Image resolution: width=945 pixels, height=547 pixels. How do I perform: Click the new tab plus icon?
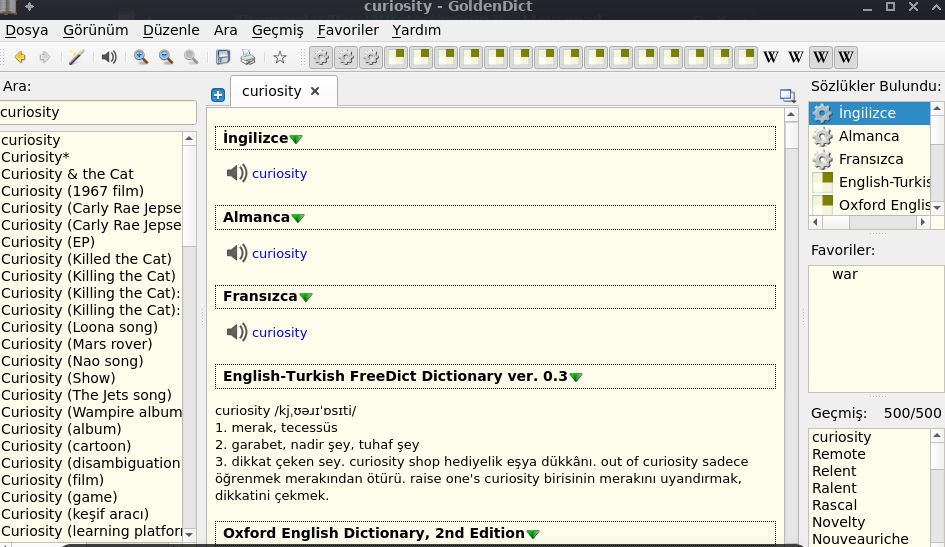tap(218, 95)
